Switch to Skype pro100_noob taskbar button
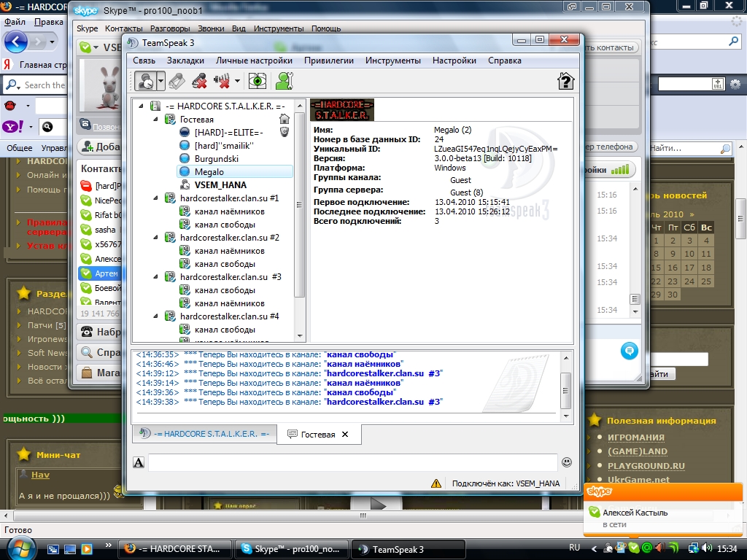Viewport: 747px width, 560px height. (x=291, y=549)
